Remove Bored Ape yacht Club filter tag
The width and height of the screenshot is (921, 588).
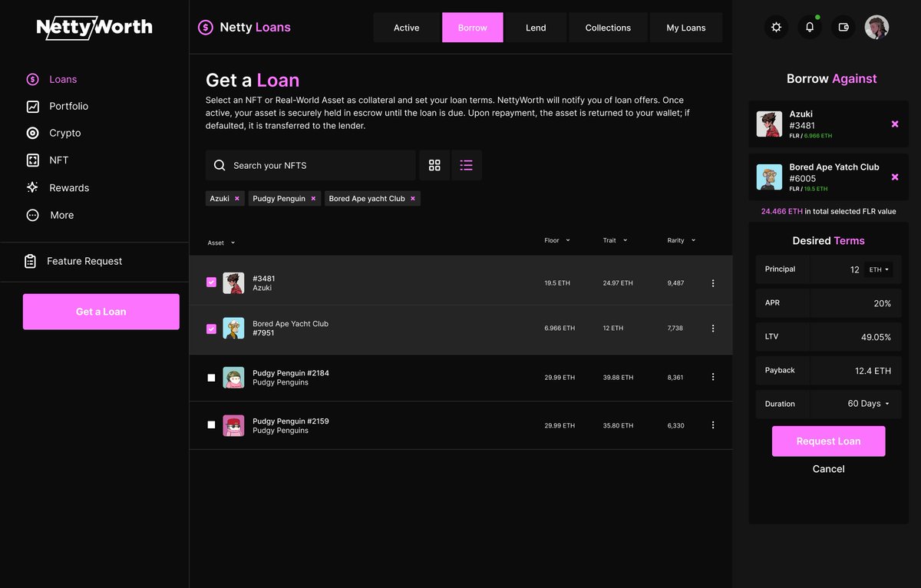pos(413,199)
